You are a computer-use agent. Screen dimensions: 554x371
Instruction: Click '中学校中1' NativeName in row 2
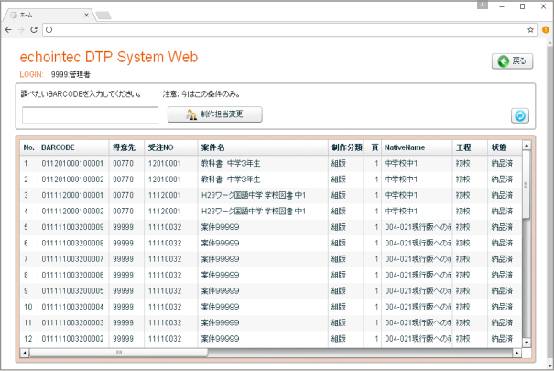401,179
